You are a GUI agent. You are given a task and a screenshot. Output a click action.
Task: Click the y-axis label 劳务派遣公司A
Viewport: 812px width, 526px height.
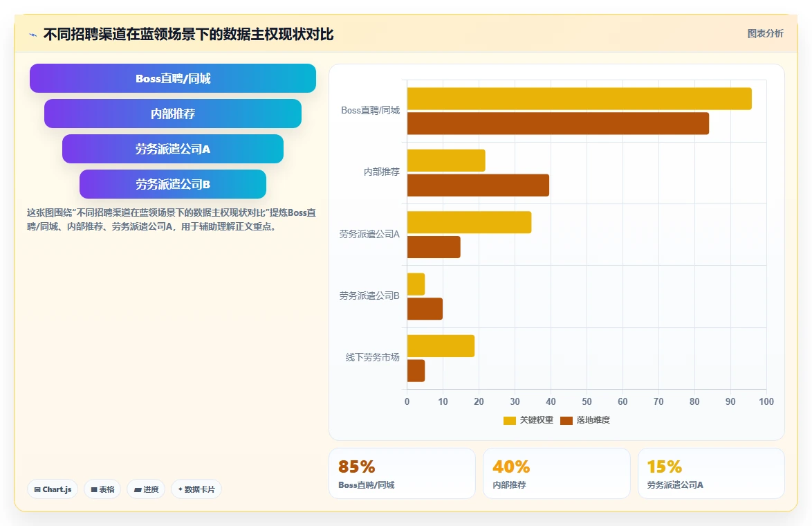click(x=369, y=234)
